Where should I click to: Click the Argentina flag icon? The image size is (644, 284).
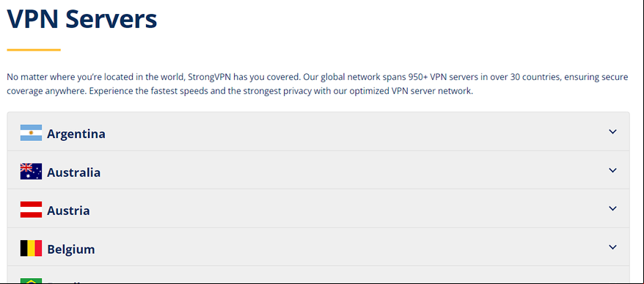click(x=31, y=133)
